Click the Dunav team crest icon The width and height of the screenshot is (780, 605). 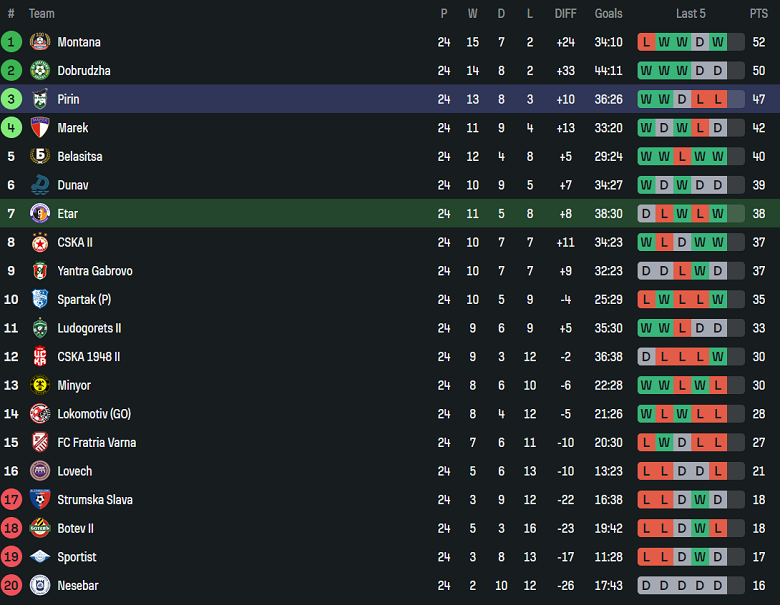click(x=40, y=185)
